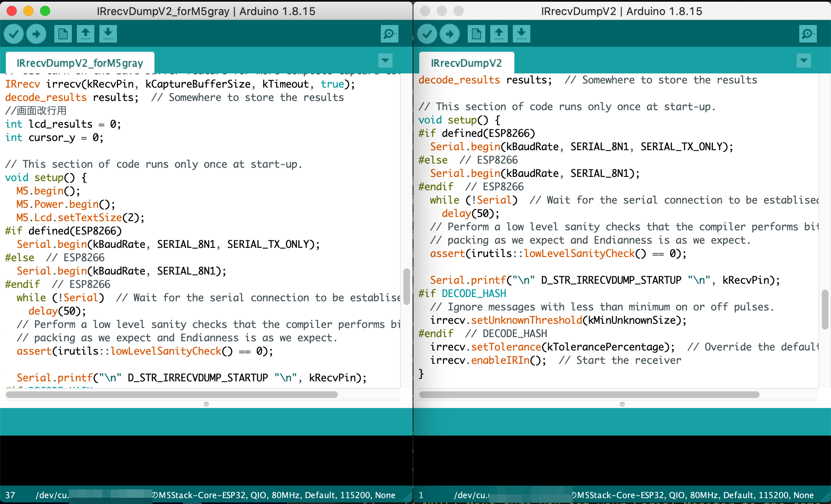The image size is (831, 504).
Task: Open Serial Monitor in left window
Action: 389,34
